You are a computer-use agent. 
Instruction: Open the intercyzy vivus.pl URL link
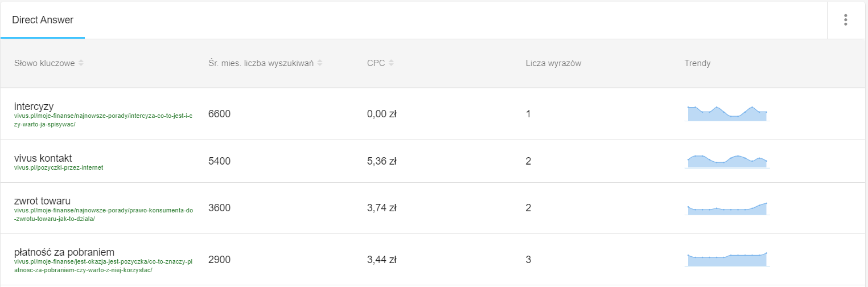103,120
